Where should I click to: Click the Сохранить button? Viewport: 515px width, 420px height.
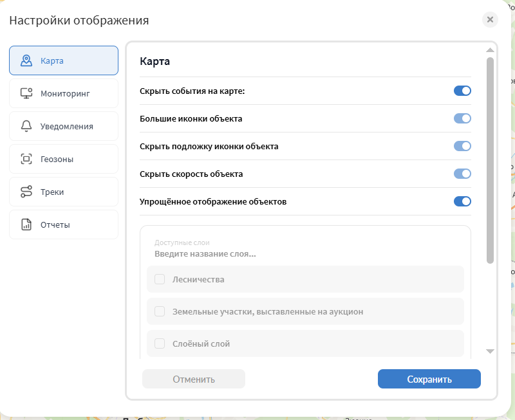click(429, 379)
